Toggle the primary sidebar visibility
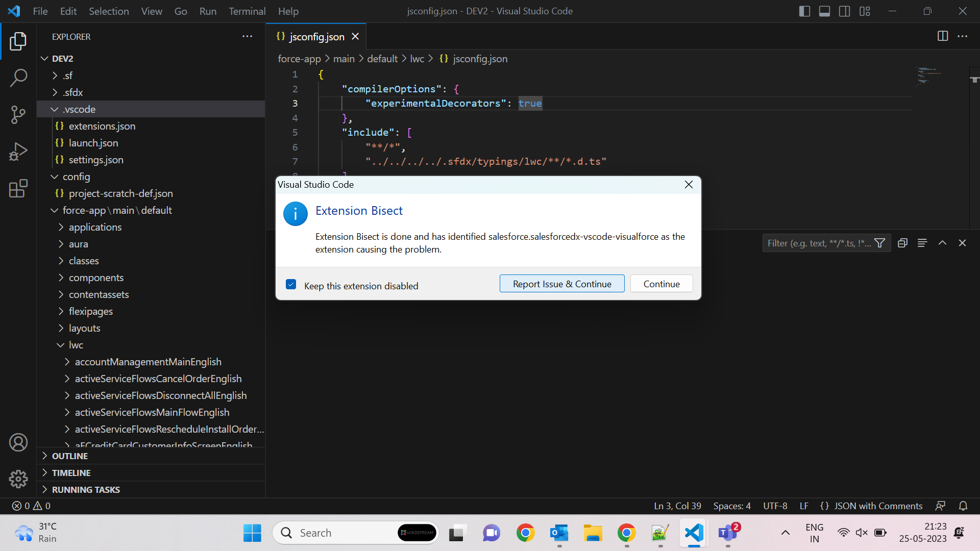 tap(804, 11)
